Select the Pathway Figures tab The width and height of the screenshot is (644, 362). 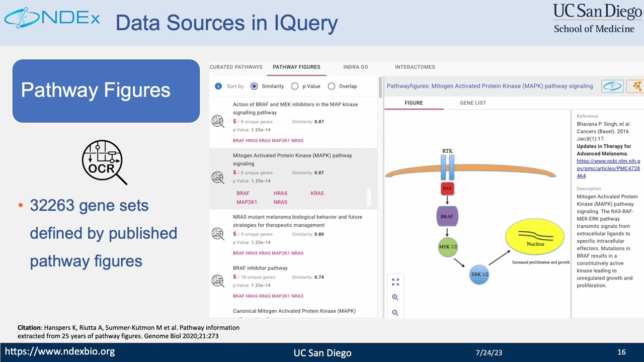coord(296,67)
